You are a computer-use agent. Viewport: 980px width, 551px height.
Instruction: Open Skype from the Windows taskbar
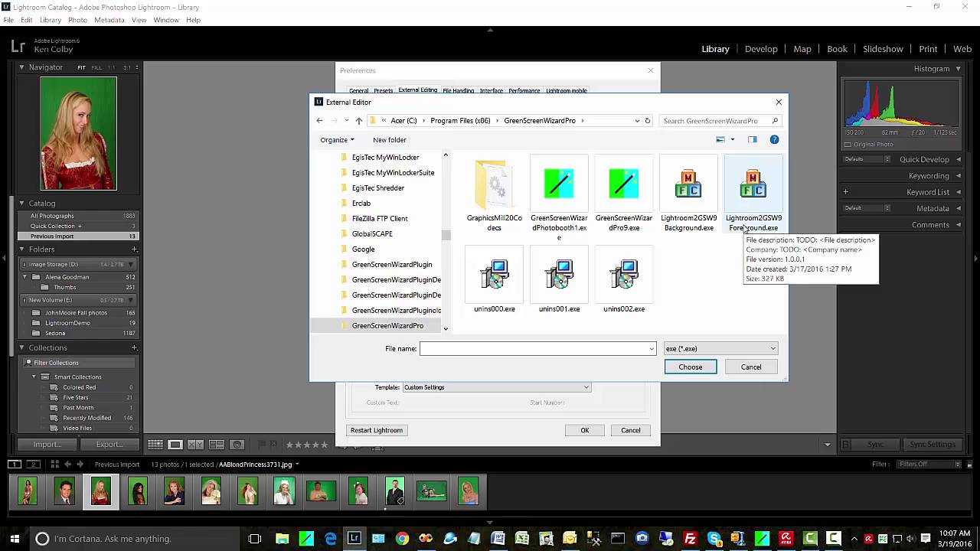(714, 538)
